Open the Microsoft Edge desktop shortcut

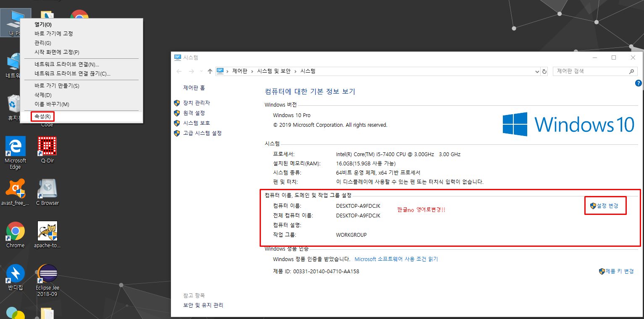[x=16, y=153]
